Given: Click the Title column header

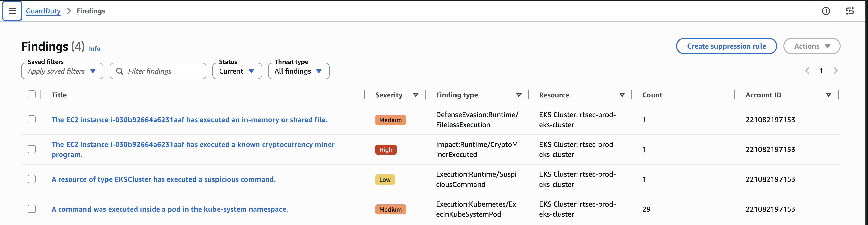Looking at the screenshot, I should tap(59, 95).
